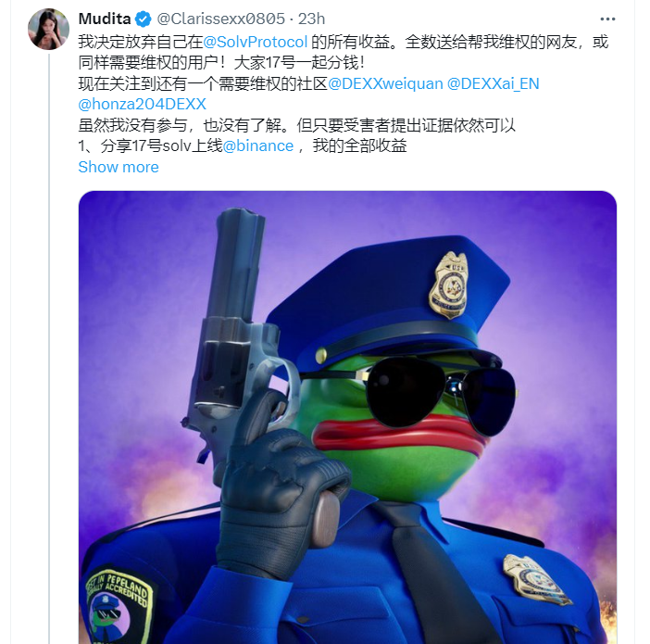Open the @Clarissexx0805 handle link

(220, 19)
